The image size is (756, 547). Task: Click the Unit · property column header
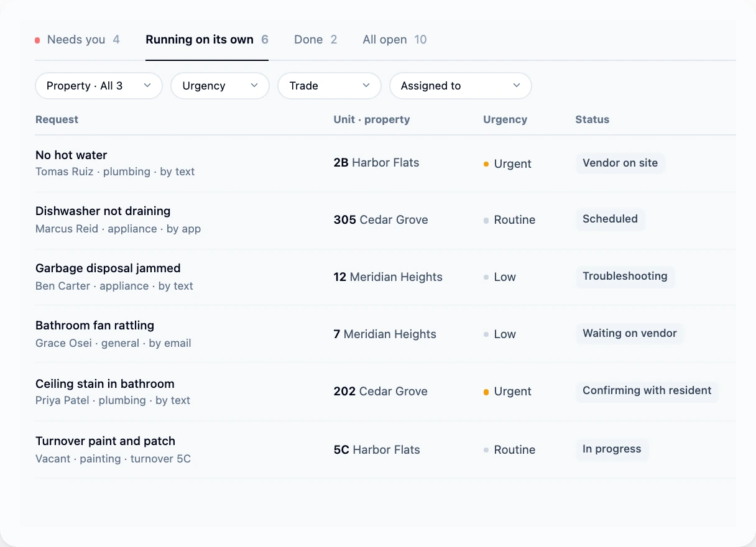(x=372, y=119)
